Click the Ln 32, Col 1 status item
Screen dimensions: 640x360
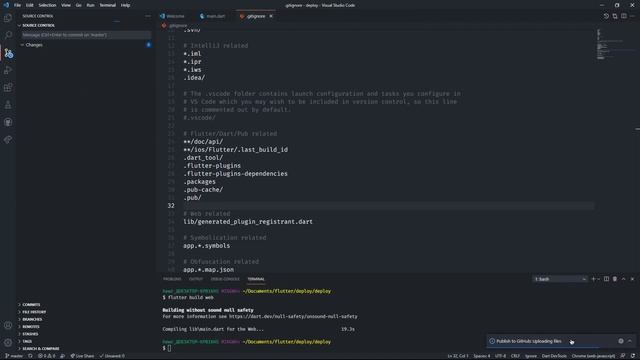coord(458,356)
